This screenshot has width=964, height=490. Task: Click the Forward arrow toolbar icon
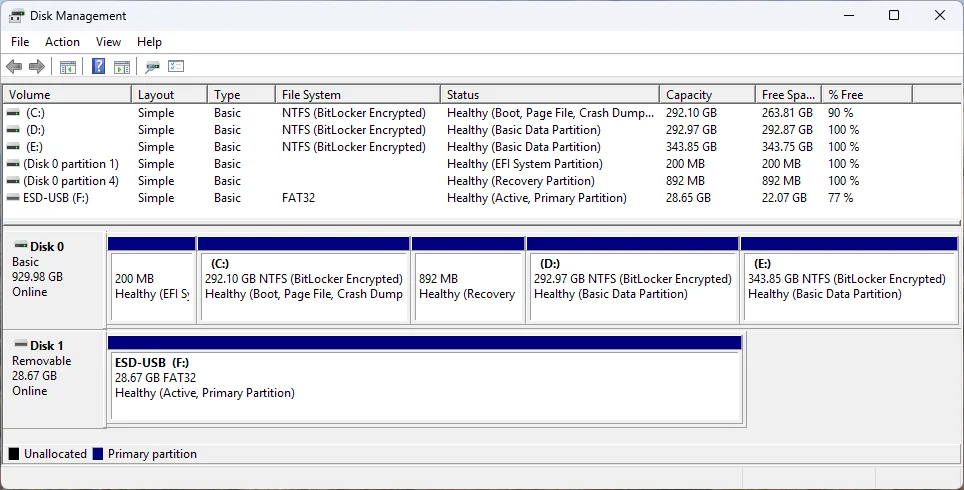(x=37, y=66)
